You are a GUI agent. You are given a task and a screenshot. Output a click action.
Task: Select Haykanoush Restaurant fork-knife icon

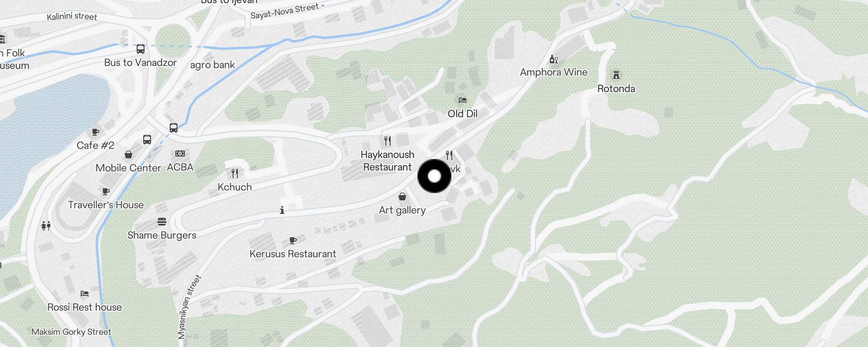388,141
